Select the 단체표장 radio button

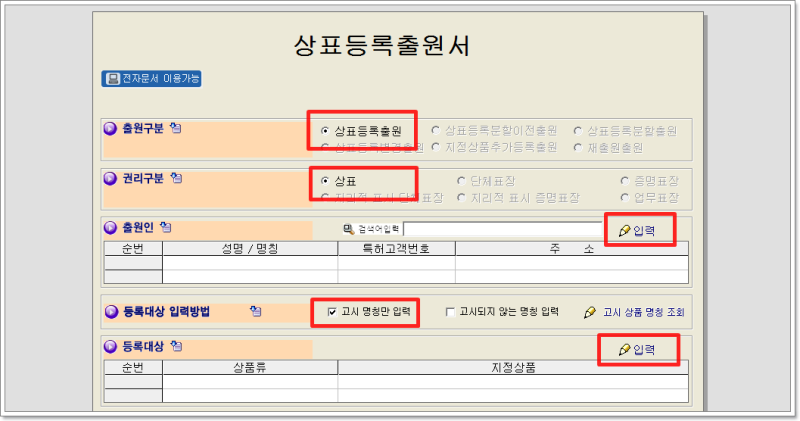[x=461, y=181]
